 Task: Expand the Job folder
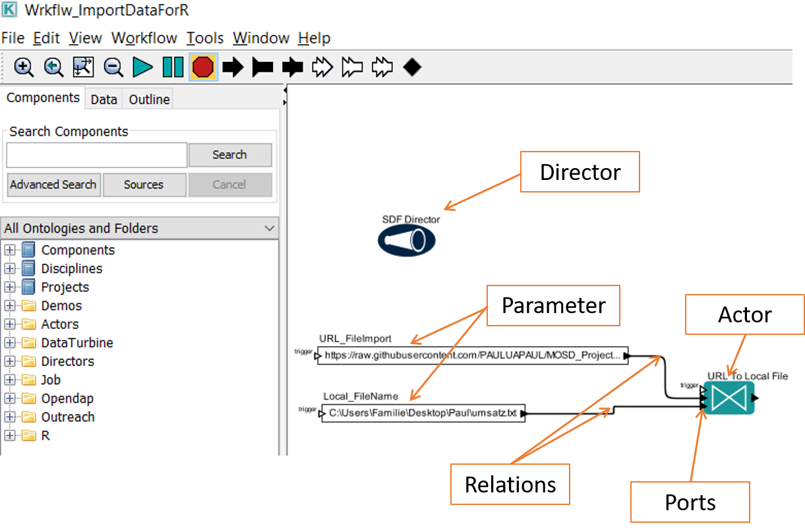tap(10, 380)
